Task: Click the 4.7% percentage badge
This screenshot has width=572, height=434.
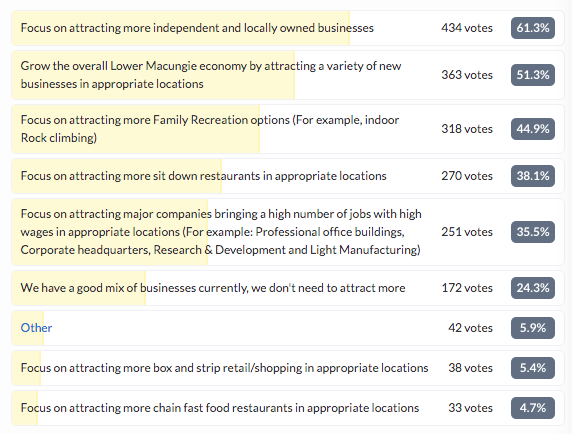Action: tap(533, 407)
